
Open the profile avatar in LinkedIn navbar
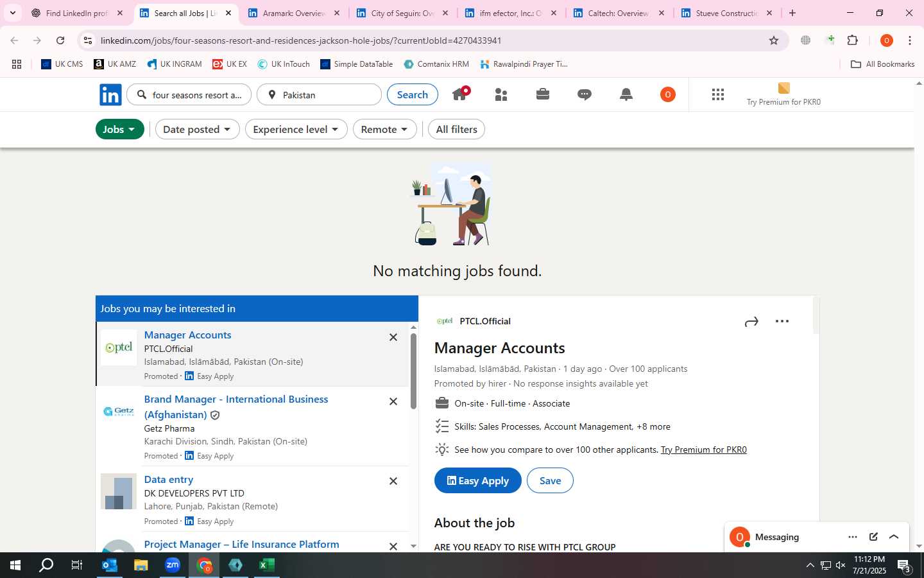[667, 94]
